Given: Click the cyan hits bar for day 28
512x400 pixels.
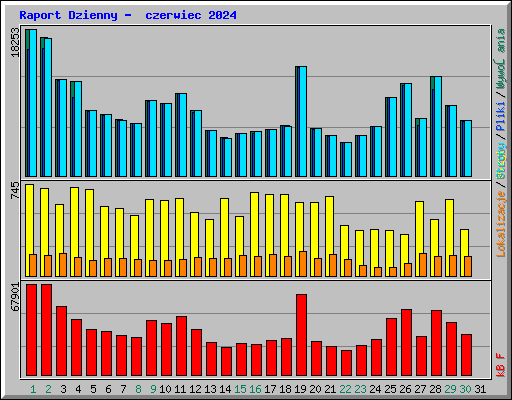Looking at the screenshot, I should click(438, 126).
